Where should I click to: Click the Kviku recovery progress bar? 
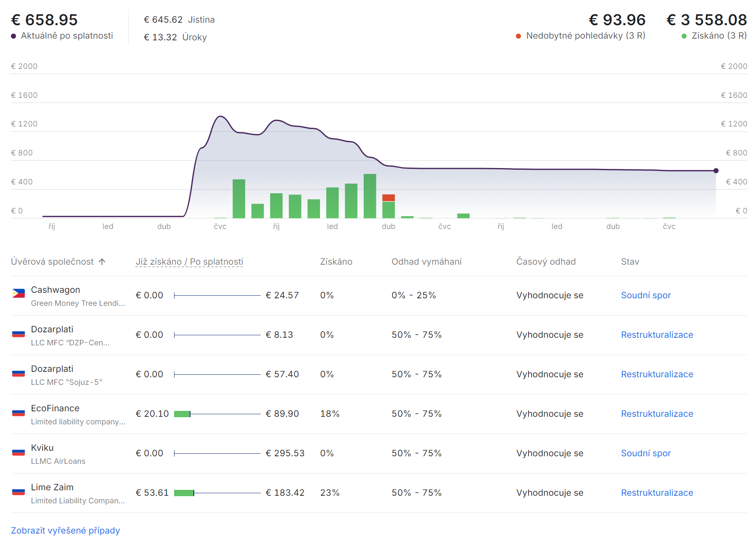[x=217, y=453]
